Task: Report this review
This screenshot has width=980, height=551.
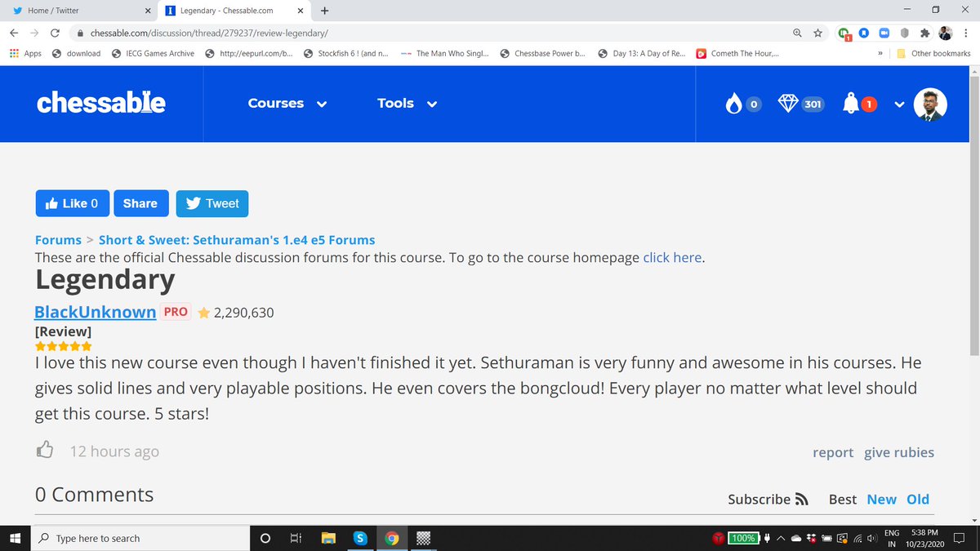Action: [833, 452]
